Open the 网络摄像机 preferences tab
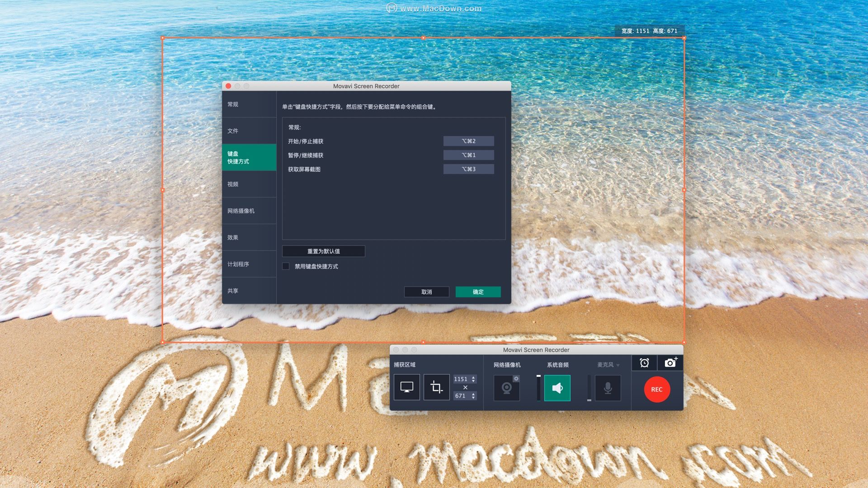Viewport: 868px width, 488px height. (249, 211)
